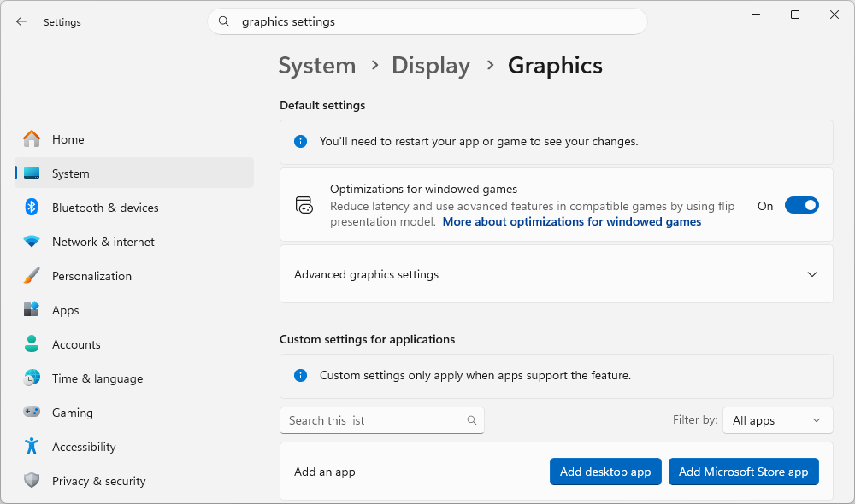Click the Accounts person icon

click(32, 343)
